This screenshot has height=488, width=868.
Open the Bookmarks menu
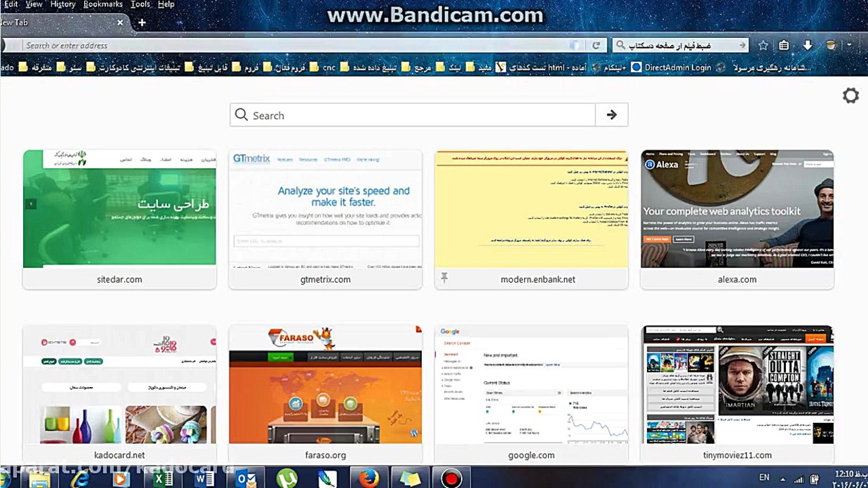point(103,4)
